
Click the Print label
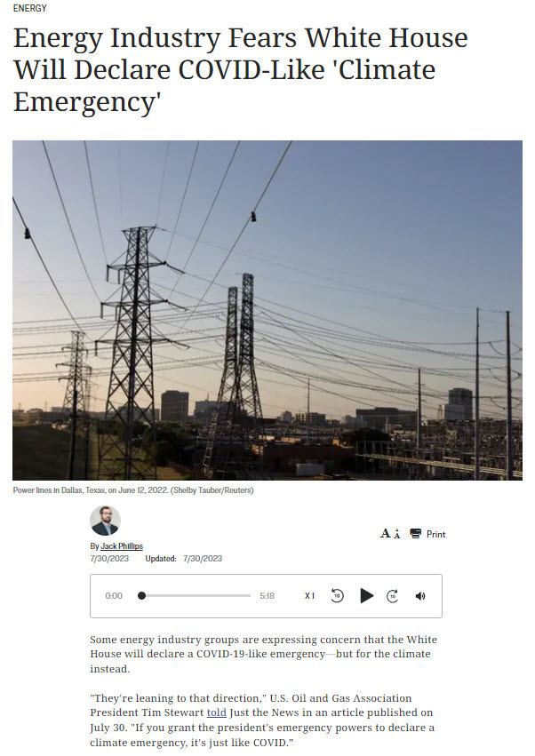click(x=435, y=534)
